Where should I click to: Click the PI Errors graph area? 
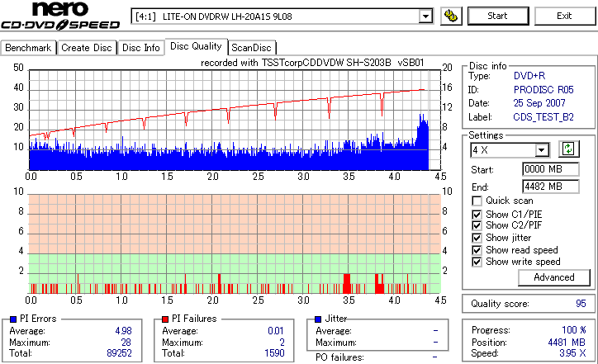click(235, 120)
